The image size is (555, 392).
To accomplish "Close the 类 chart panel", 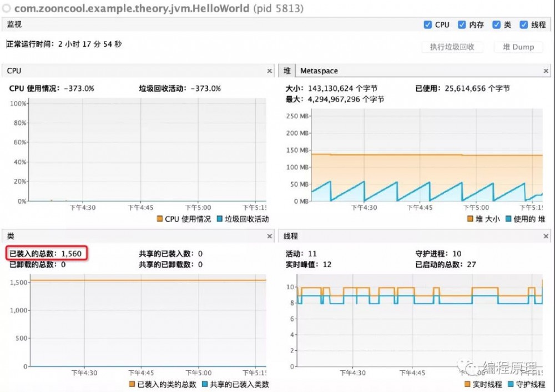I will coord(270,235).
